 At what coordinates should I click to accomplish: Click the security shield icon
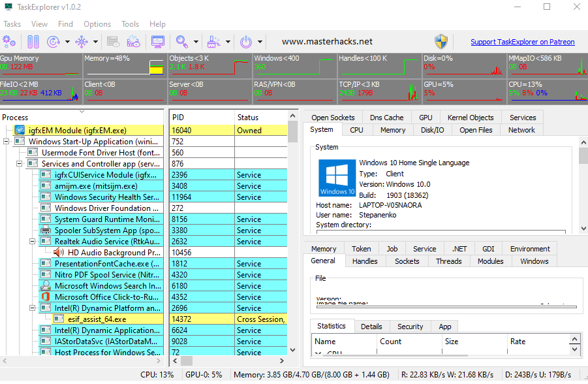pyautogui.click(x=441, y=41)
